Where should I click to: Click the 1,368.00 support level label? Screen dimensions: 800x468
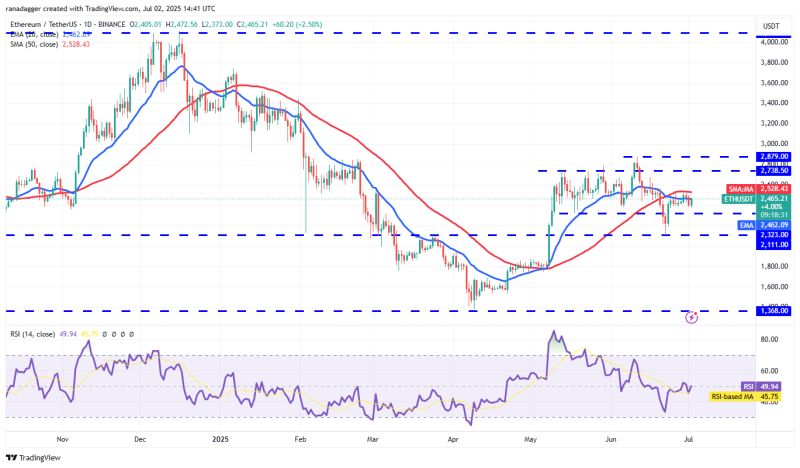pyautogui.click(x=775, y=311)
